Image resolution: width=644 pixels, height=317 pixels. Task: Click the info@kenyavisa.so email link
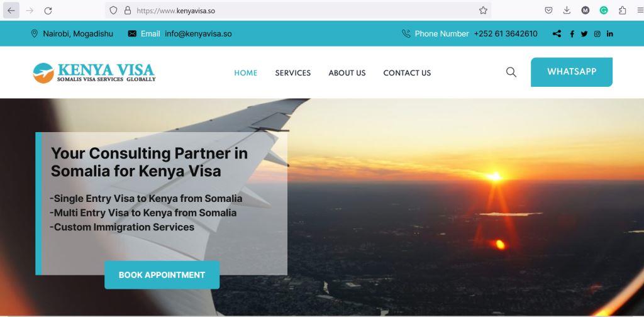(198, 34)
